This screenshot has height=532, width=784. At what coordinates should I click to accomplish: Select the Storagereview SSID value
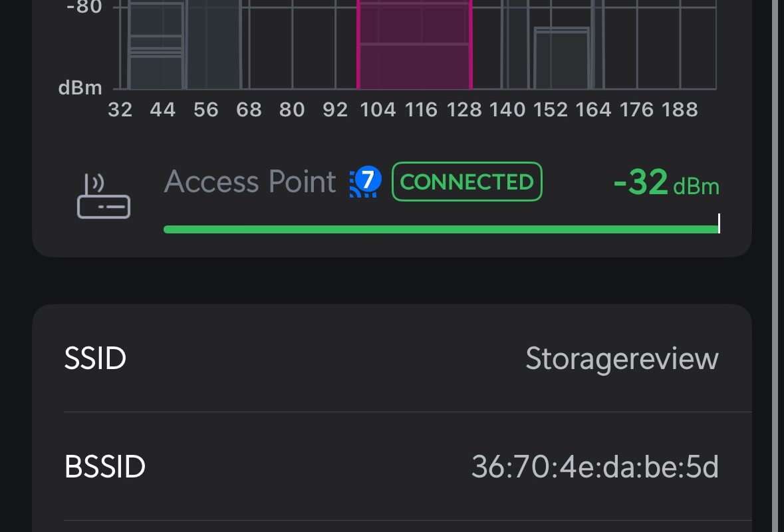click(622, 359)
